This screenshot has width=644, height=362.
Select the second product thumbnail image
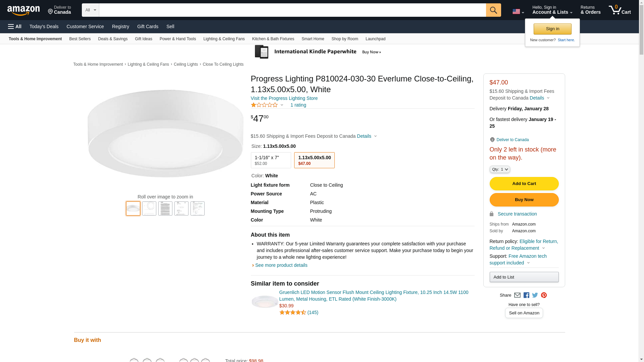point(149,208)
